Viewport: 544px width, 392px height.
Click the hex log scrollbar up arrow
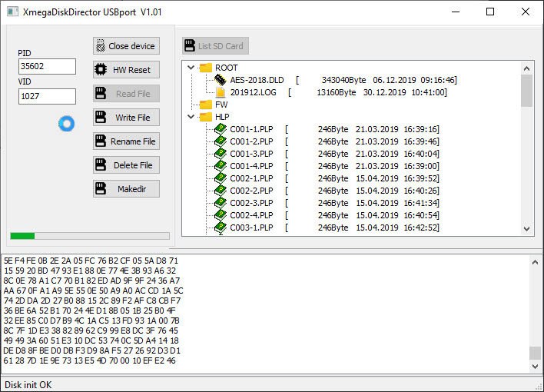[535, 262]
